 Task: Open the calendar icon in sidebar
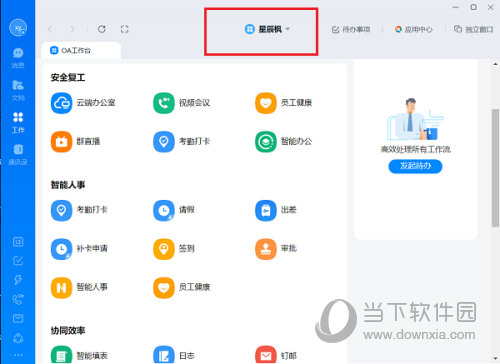point(18,241)
